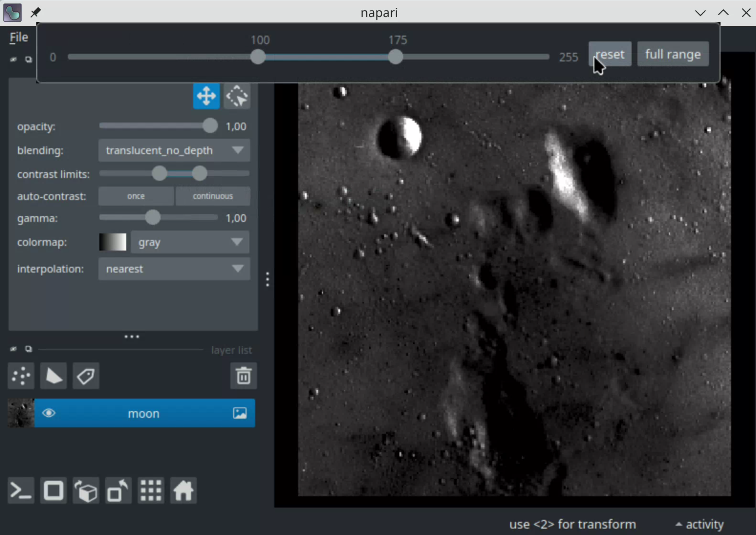
Task: Open the console with terminal icon
Action: (21, 490)
